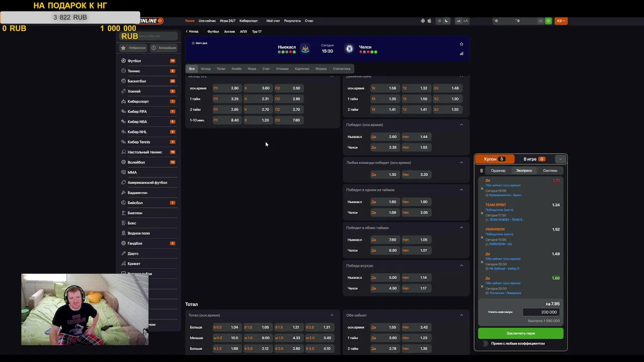Hide balance with the eye icon
Viewport: 644px width, 362px height.
point(541,21)
